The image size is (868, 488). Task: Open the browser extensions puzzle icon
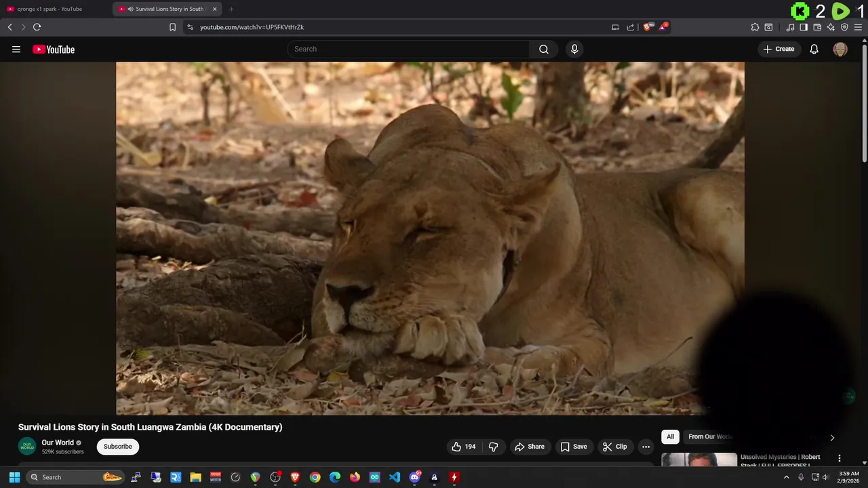coord(755,27)
